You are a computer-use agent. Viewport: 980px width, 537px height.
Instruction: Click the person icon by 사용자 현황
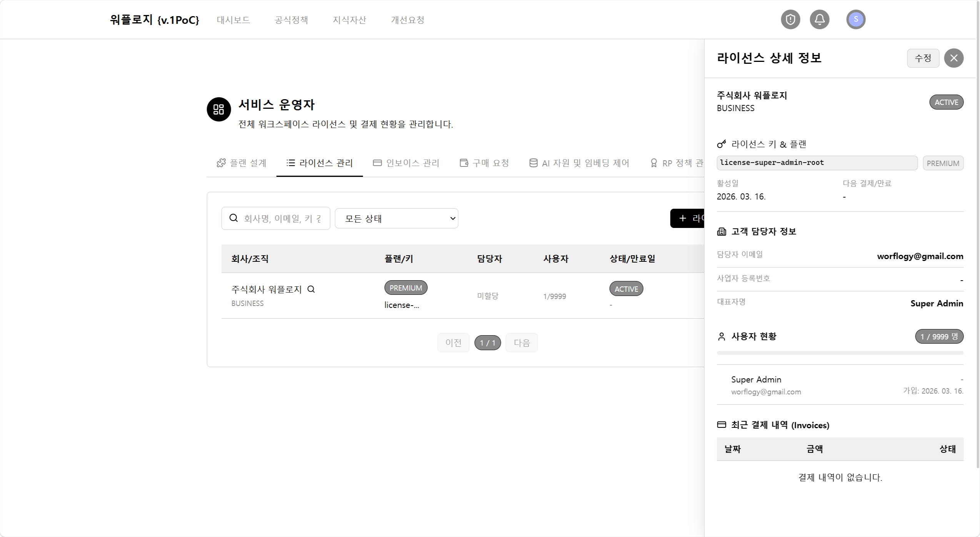[722, 336]
